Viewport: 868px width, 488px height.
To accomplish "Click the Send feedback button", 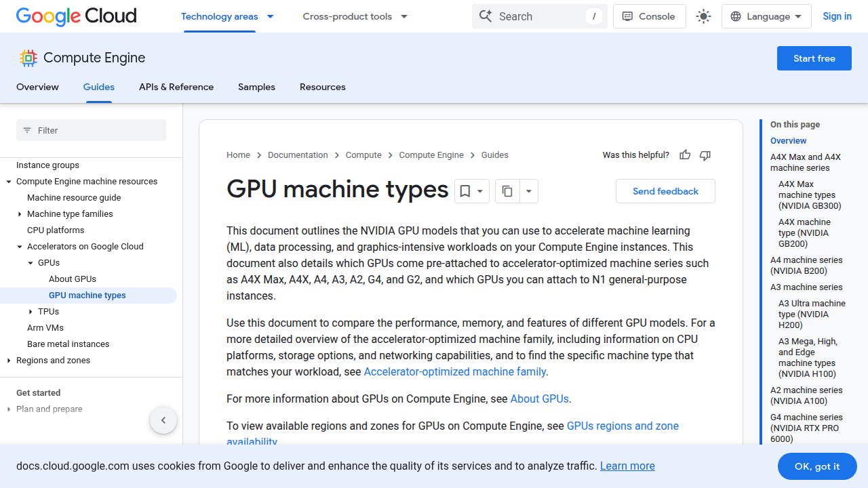I will 665,191.
